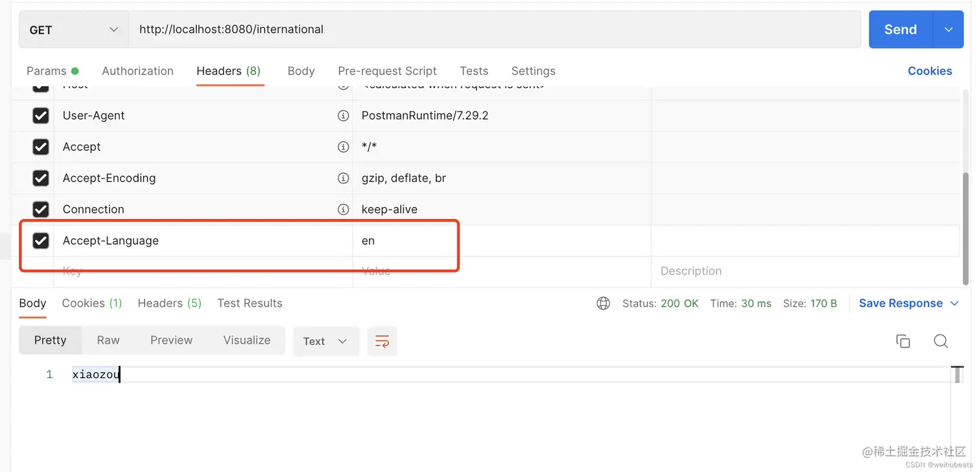Click the keep-alive value cell
This screenshot has height=472, width=980.
(502, 209)
